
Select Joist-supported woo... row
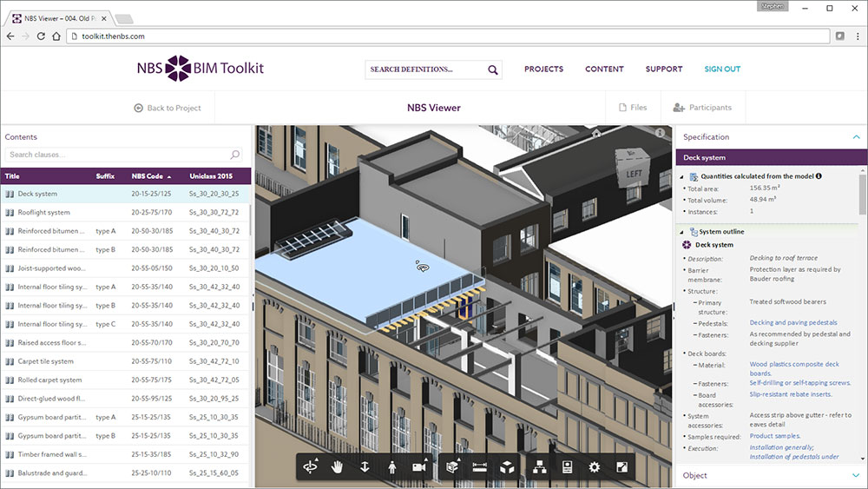coord(126,268)
